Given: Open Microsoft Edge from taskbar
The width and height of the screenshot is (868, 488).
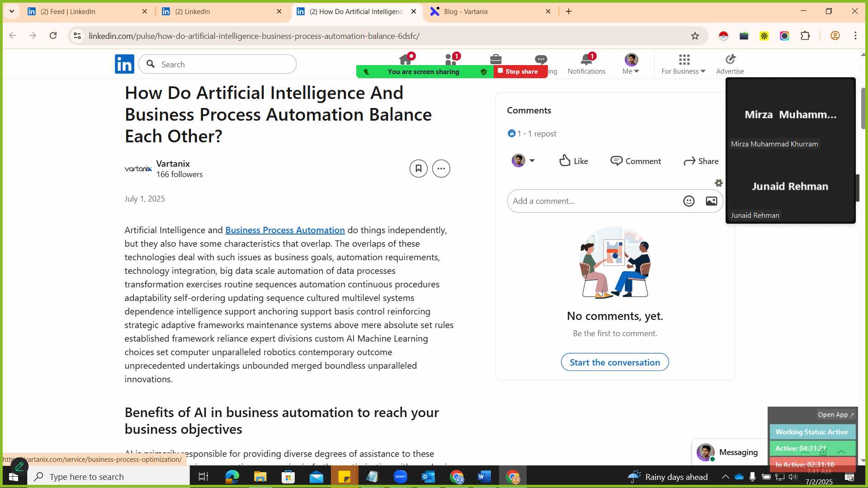Looking at the screenshot, I should (x=232, y=477).
